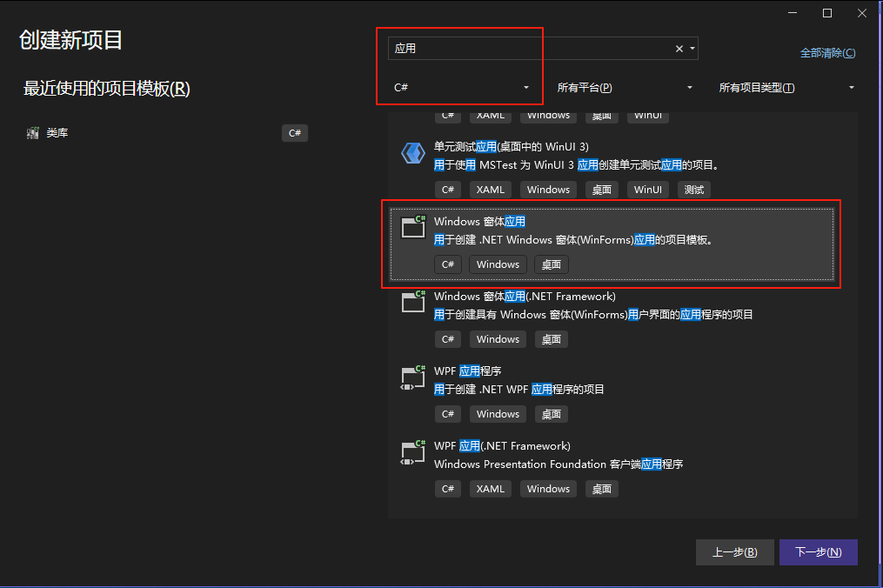
Task: Open the 所有平台 platform filter dropdown
Action: click(624, 87)
